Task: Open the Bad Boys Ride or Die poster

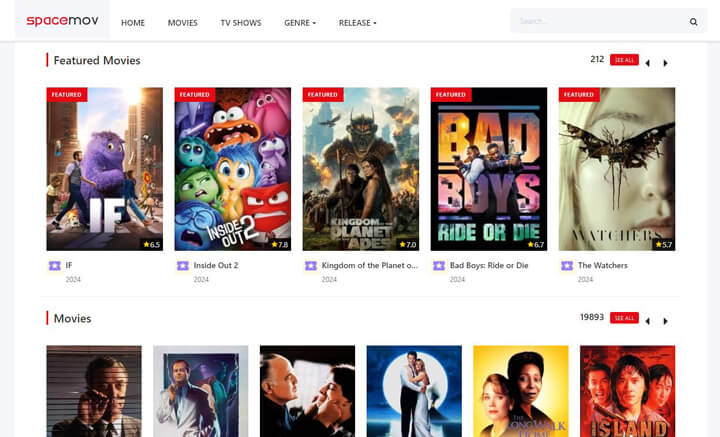Action: coord(489,169)
